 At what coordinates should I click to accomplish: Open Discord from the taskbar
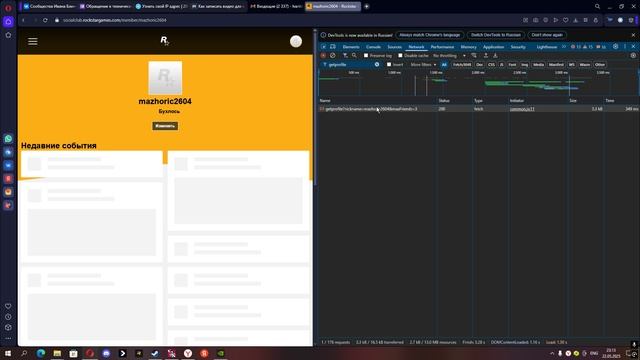(106, 353)
